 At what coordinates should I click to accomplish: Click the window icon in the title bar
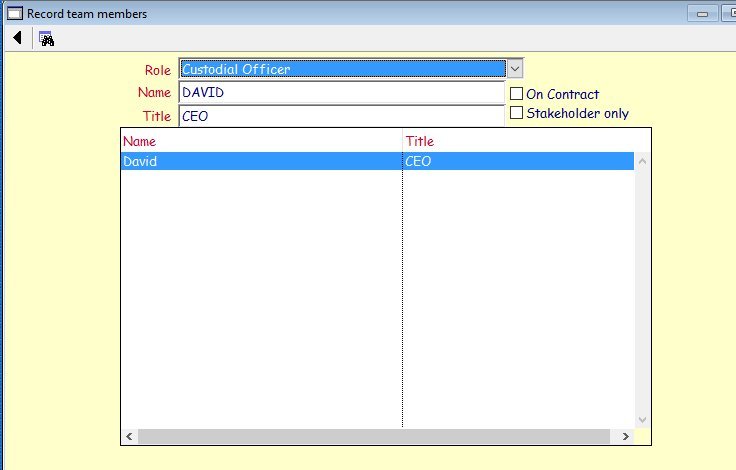14,14
